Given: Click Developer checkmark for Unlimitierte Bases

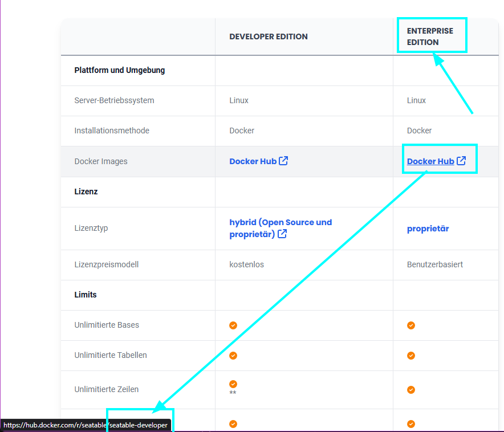Looking at the screenshot, I should (x=233, y=325).
